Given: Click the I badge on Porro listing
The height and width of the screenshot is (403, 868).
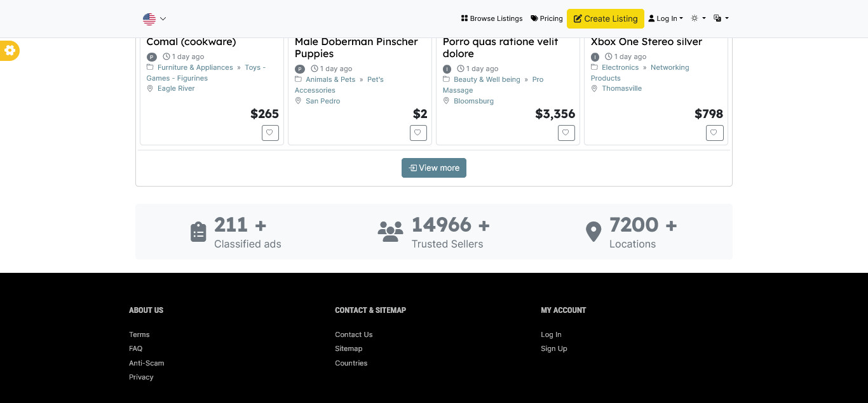Looking at the screenshot, I should click(x=447, y=69).
